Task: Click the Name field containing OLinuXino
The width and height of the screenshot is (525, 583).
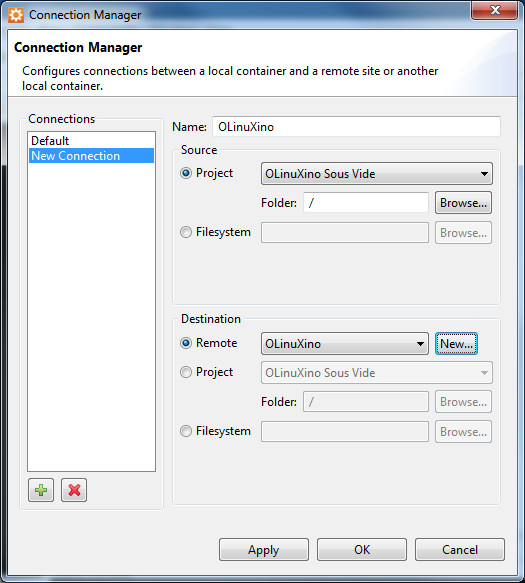Action: [x=356, y=127]
